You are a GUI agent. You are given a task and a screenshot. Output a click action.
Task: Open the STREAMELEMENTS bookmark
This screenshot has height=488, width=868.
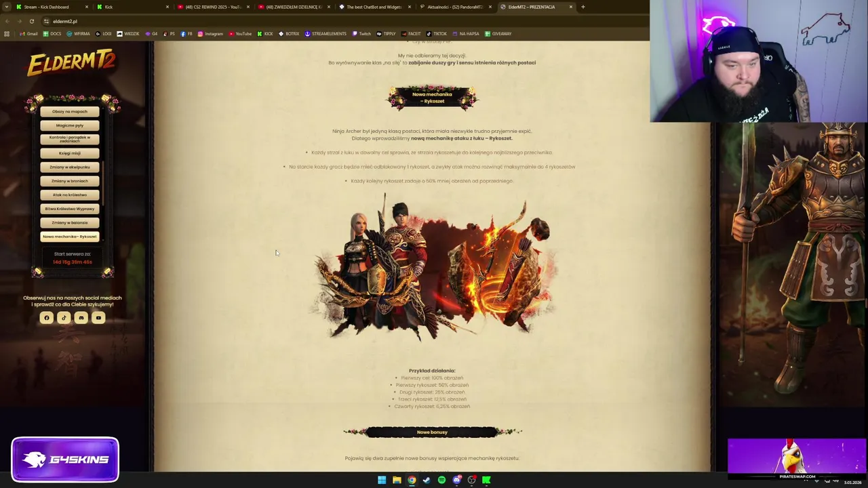pyautogui.click(x=325, y=33)
